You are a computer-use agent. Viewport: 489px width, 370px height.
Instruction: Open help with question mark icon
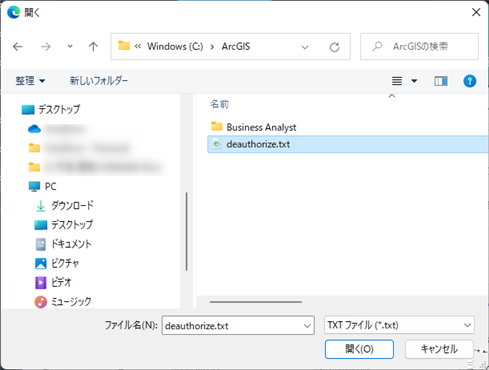tap(470, 81)
